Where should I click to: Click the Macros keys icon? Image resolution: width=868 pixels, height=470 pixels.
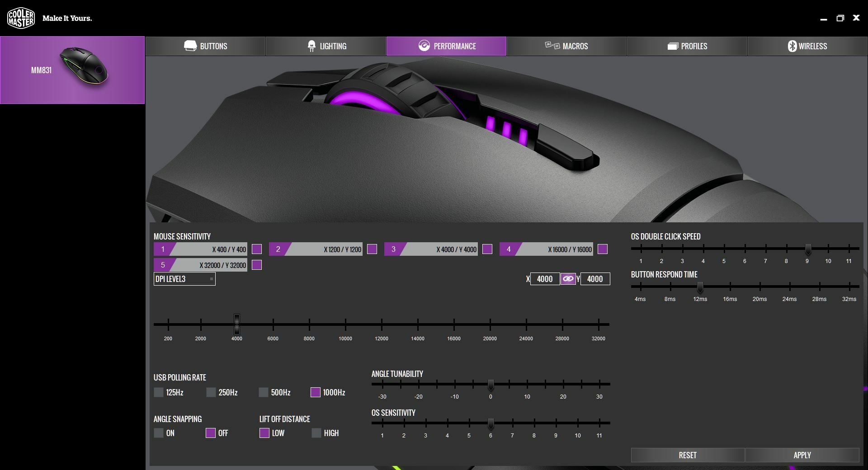tap(552, 46)
